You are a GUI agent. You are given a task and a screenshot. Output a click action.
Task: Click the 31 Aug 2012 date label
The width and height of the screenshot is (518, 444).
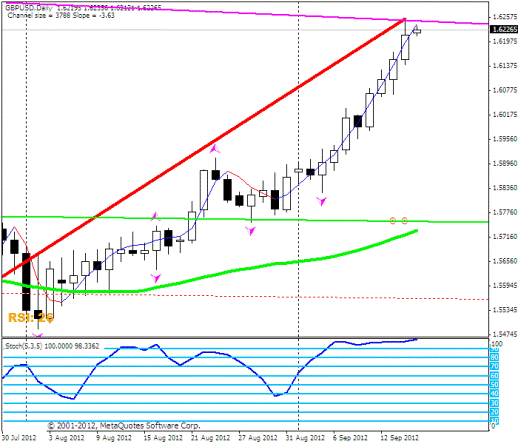click(305, 438)
